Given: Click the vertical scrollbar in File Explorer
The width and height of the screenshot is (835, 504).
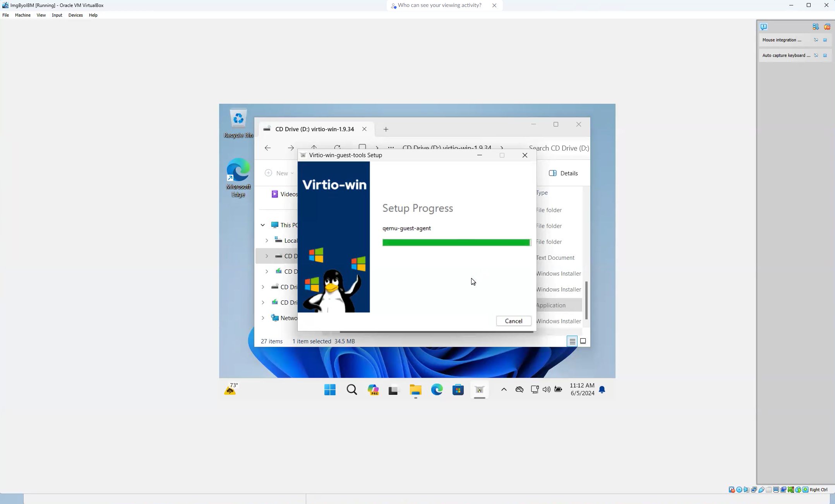Looking at the screenshot, I should (x=586, y=301).
